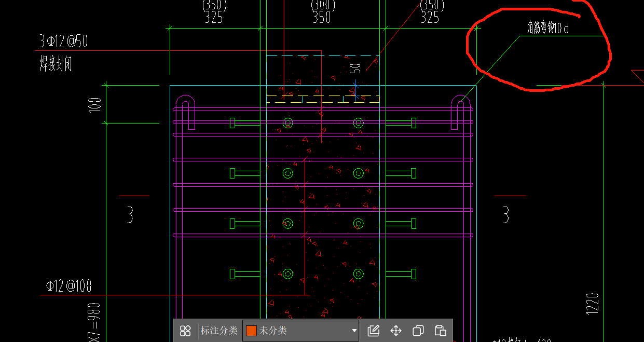Select the 1220 vertical dimension text
Screen dimensions: 644x342
click(593, 304)
